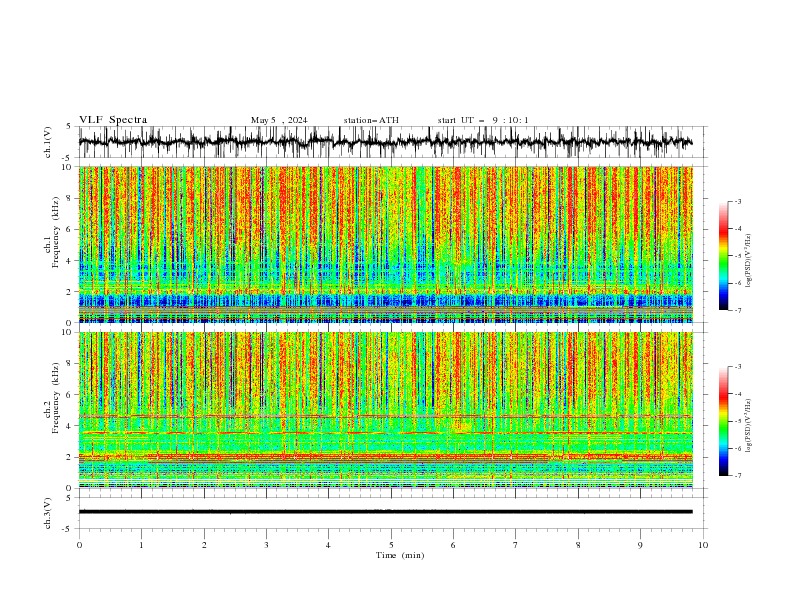
Task: Click the "VLF Spectra" title text
Action: point(113,120)
